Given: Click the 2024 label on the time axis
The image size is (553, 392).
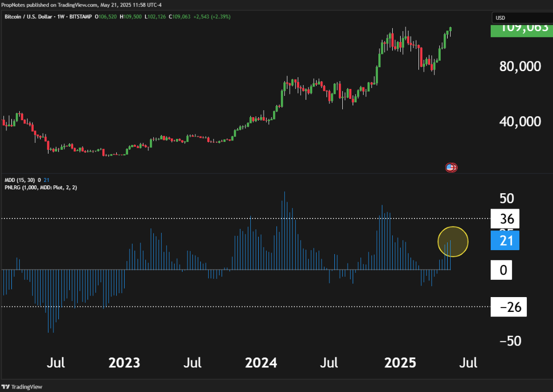Looking at the screenshot, I should pos(261,363).
